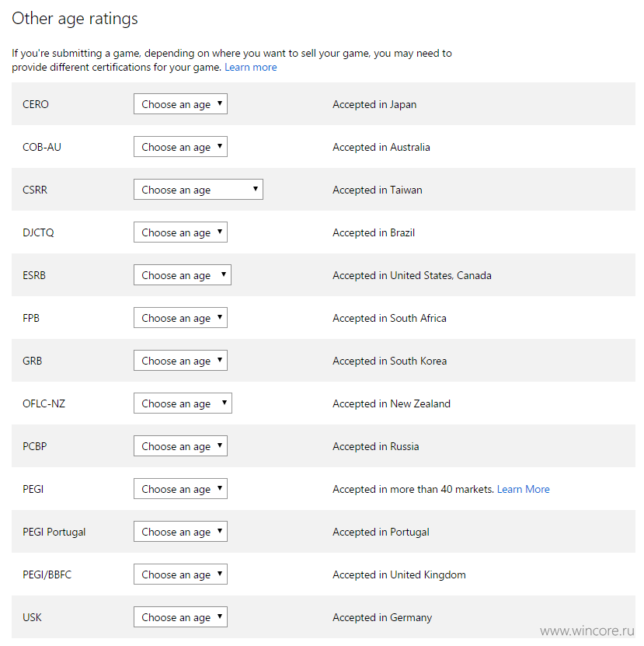Choose an age for ESRB rating
Screen dimensions: 644x646
pyautogui.click(x=183, y=274)
